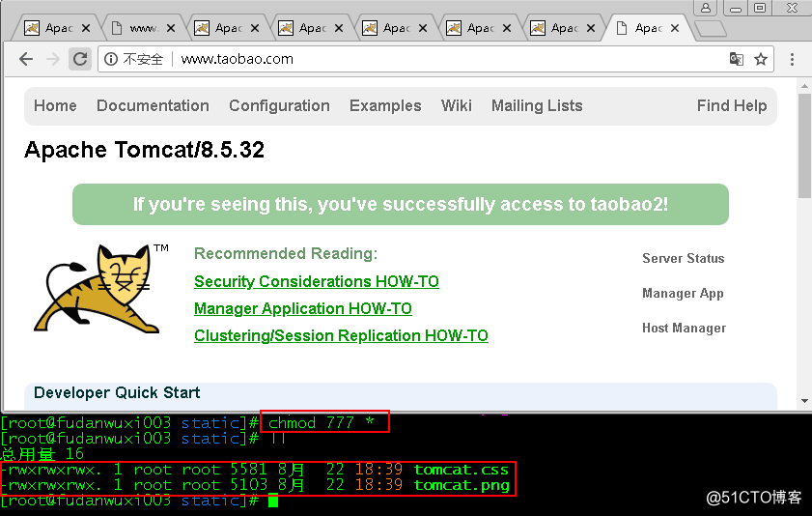Open the Examples navigation link

pos(385,105)
